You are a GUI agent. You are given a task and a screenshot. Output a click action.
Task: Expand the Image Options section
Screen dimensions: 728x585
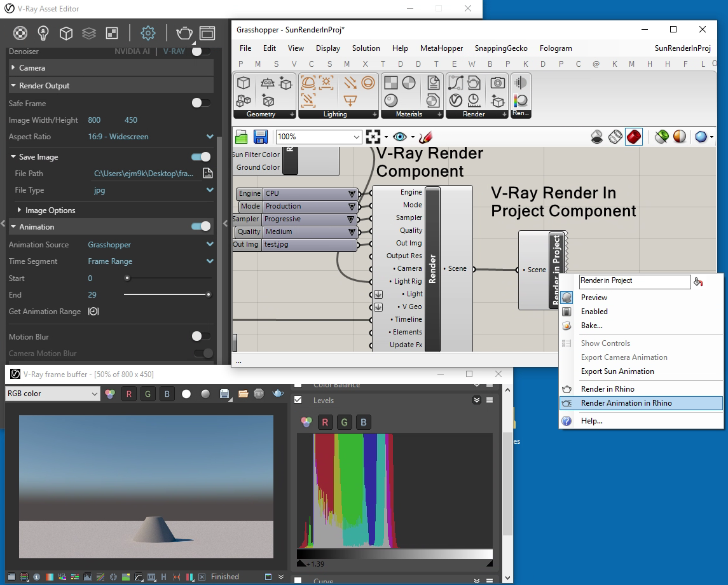click(19, 210)
